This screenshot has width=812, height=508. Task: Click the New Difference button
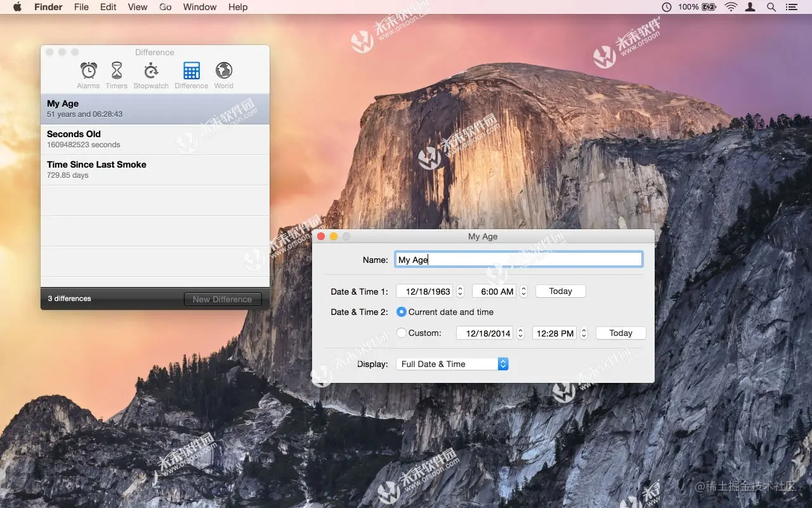coord(223,299)
